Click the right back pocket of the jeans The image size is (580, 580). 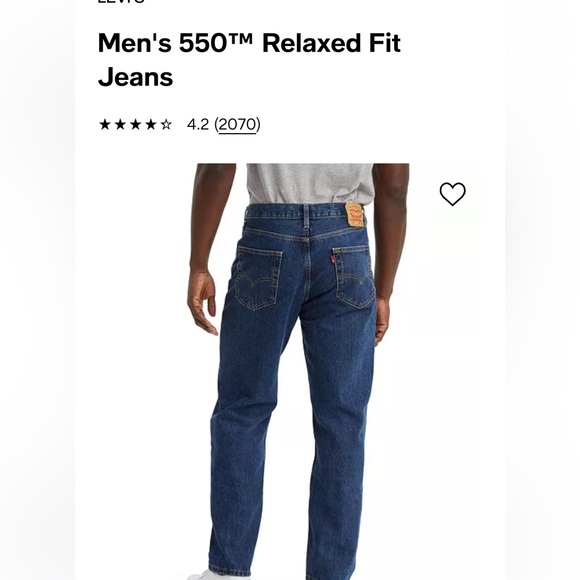(x=354, y=277)
